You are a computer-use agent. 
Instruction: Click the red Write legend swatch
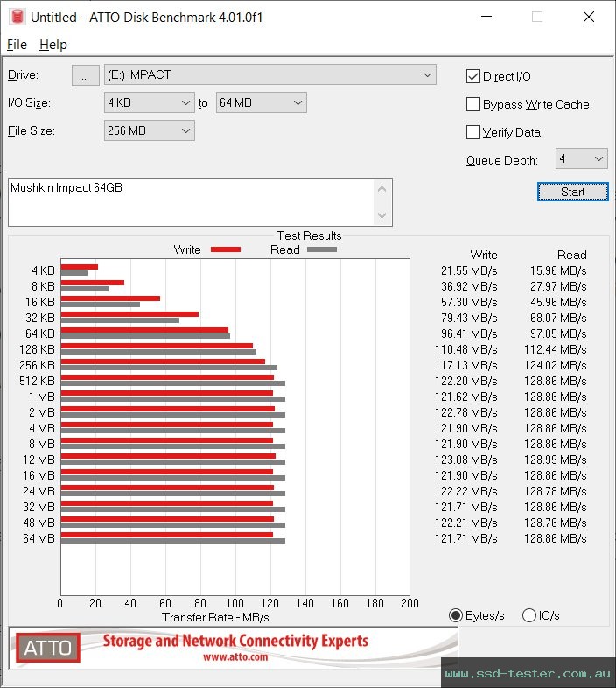(226, 249)
